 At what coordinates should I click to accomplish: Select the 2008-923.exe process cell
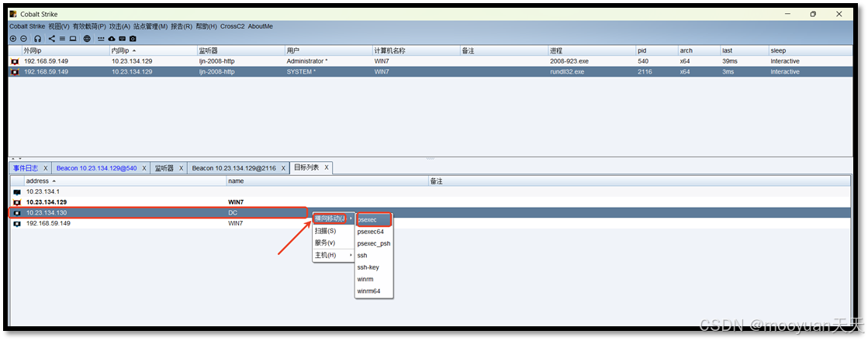point(592,61)
